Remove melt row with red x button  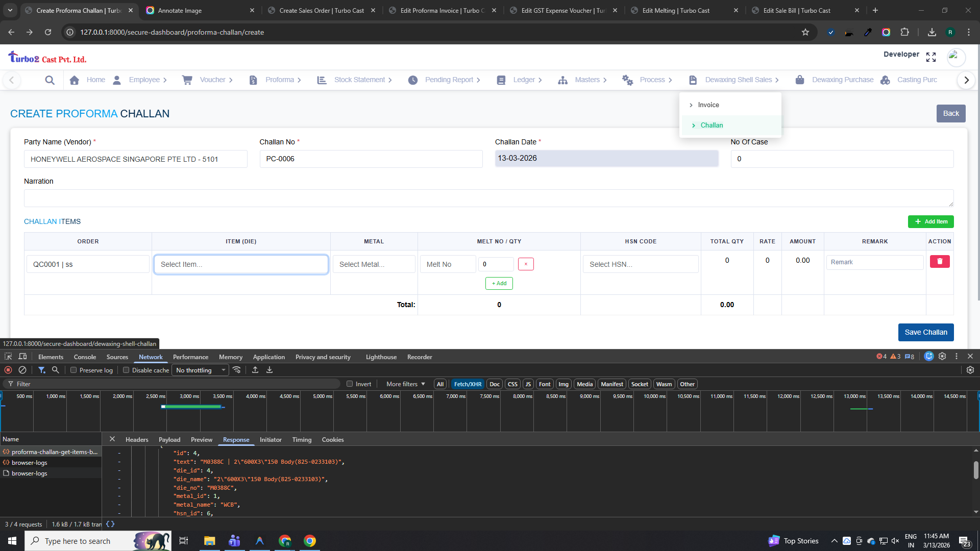click(526, 264)
